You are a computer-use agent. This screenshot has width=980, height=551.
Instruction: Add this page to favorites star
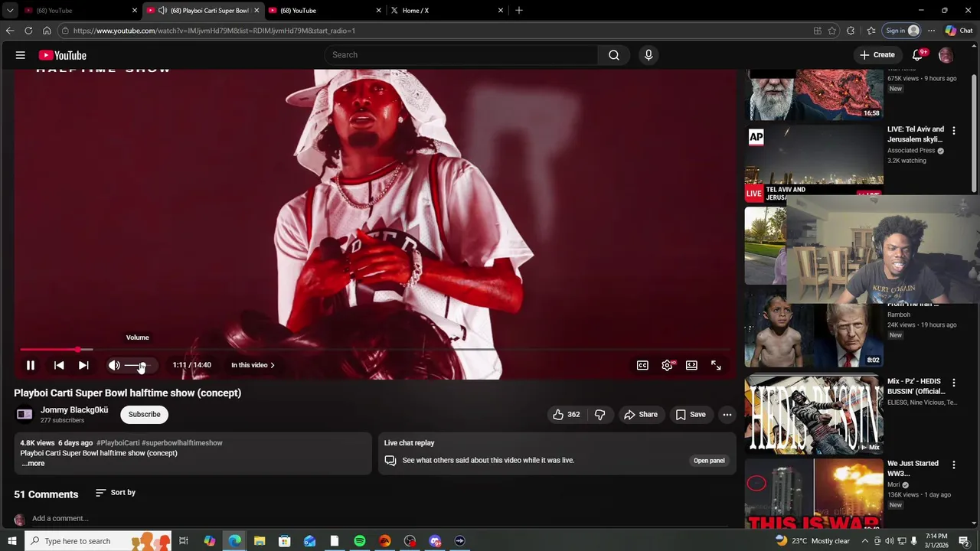(x=832, y=31)
